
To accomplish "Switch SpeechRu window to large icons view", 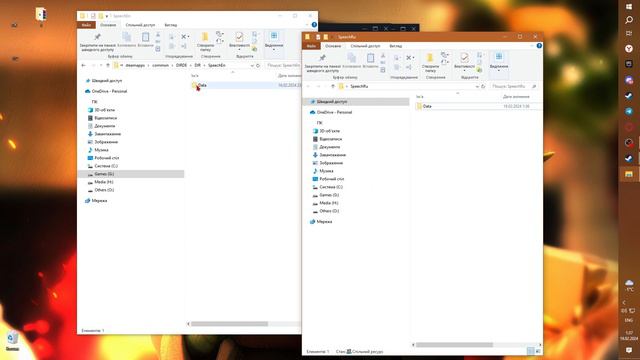I will click(538, 351).
